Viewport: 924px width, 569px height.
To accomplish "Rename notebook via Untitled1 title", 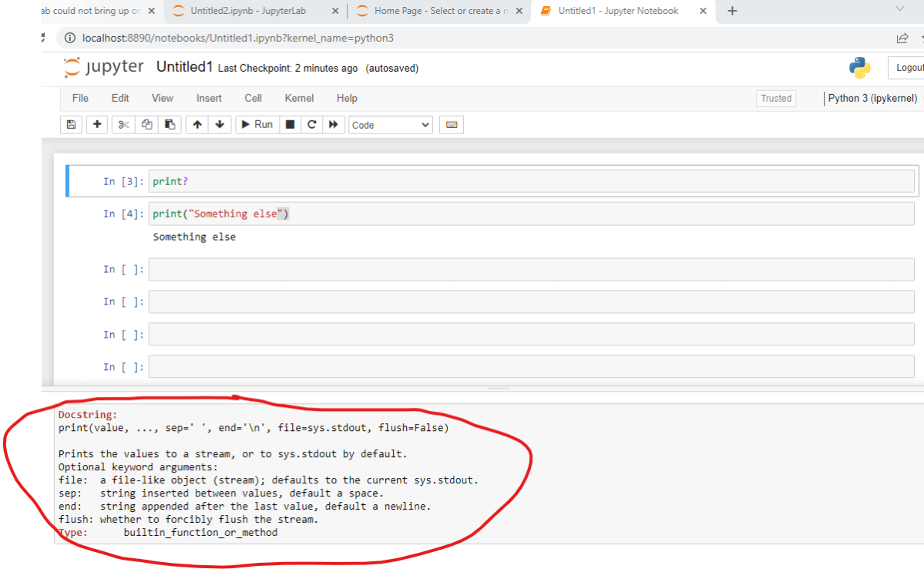I will coord(184,67).
